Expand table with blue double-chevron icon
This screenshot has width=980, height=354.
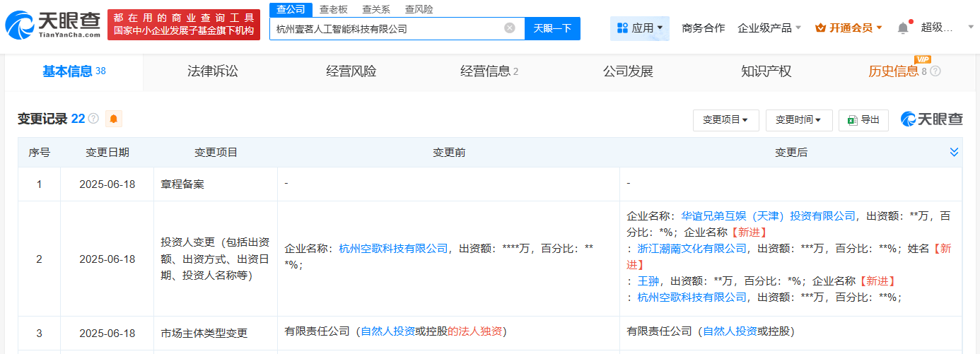click(954, 152)
